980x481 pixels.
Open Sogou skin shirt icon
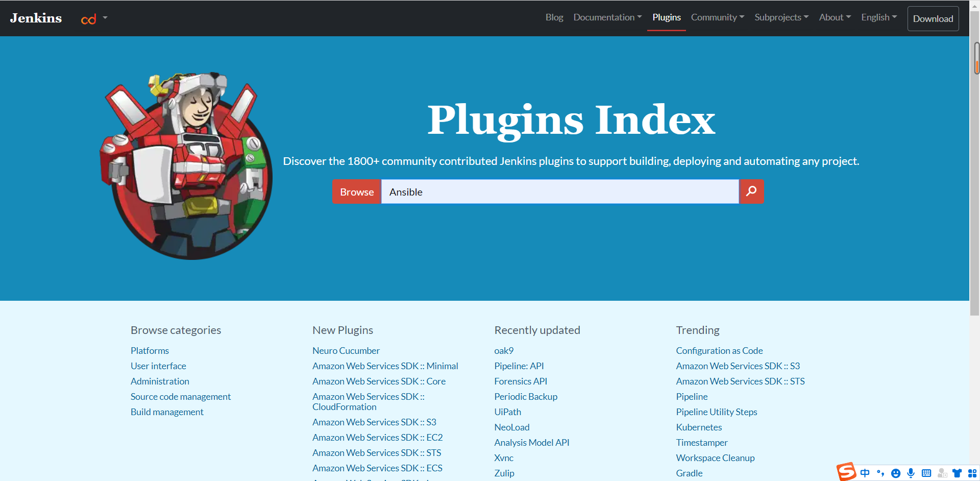pyautogui.click(x=957, y=473)
